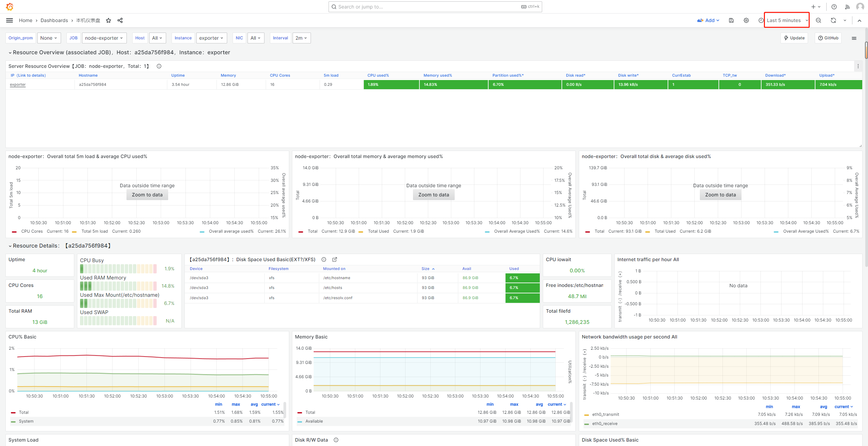Open the exporter IP details link

click(18, 84)
